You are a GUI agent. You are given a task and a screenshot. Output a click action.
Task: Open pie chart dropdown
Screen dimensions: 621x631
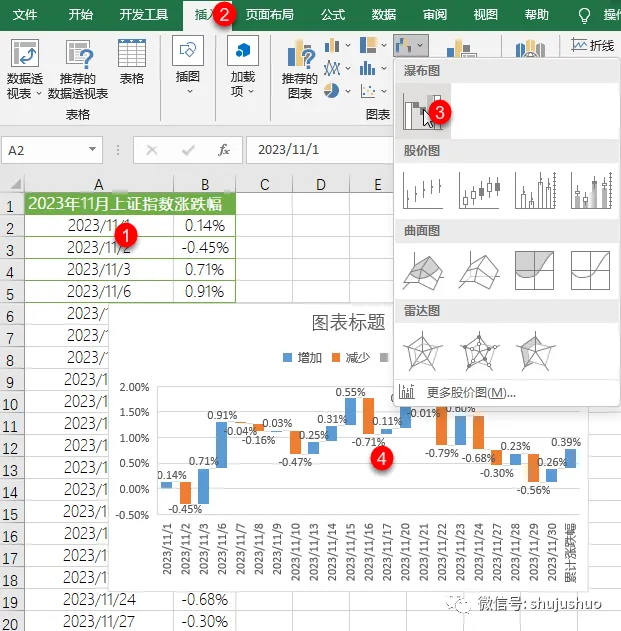(337, 91)
